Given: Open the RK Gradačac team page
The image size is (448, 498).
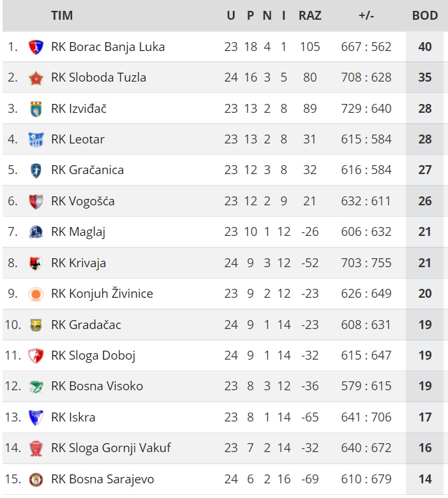Looking at the screenshot, I should tap(86, 325).
